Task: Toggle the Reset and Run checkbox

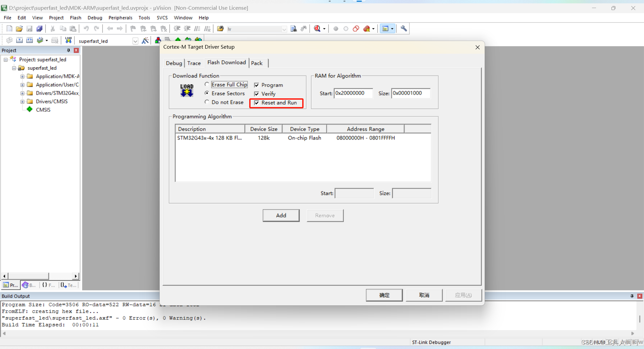Action: (257, 103)
